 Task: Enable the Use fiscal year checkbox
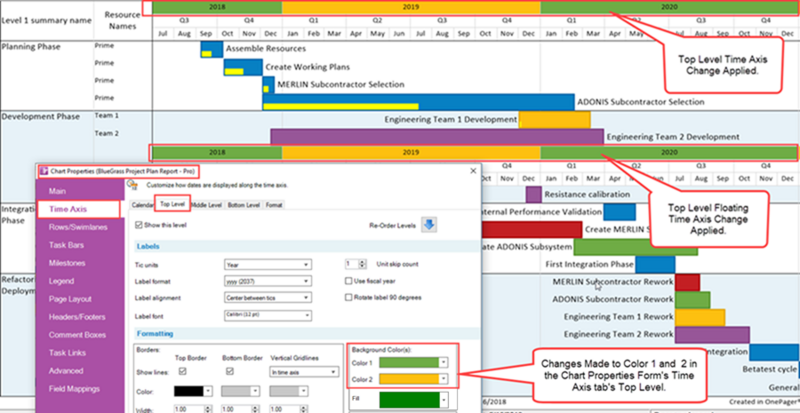pos(349,281)
